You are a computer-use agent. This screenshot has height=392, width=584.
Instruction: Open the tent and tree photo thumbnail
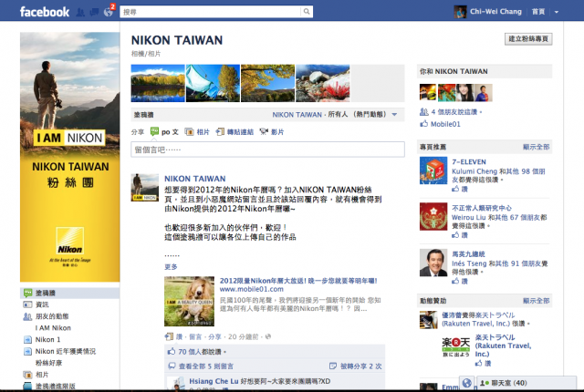pos(213,83)
